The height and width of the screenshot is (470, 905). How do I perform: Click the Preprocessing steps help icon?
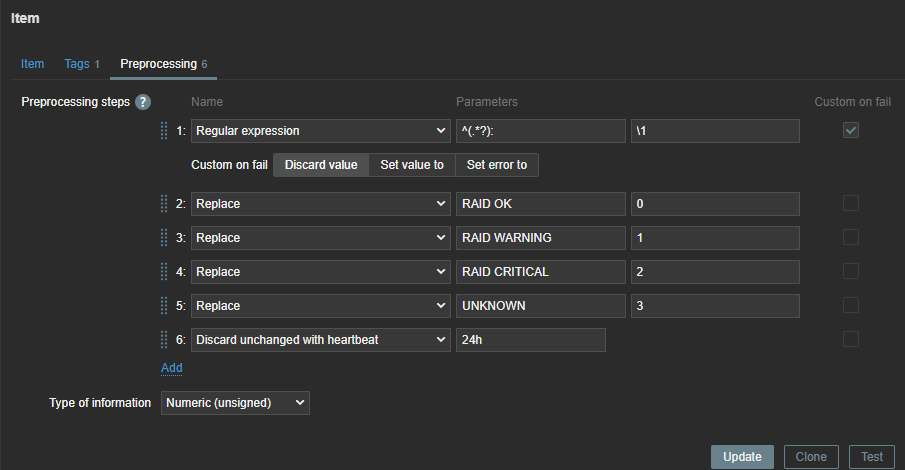[x=143, y=102]
